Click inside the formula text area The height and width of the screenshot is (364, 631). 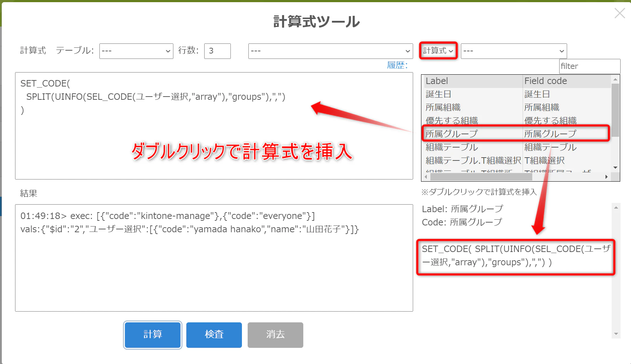click(x=214, y=126)
